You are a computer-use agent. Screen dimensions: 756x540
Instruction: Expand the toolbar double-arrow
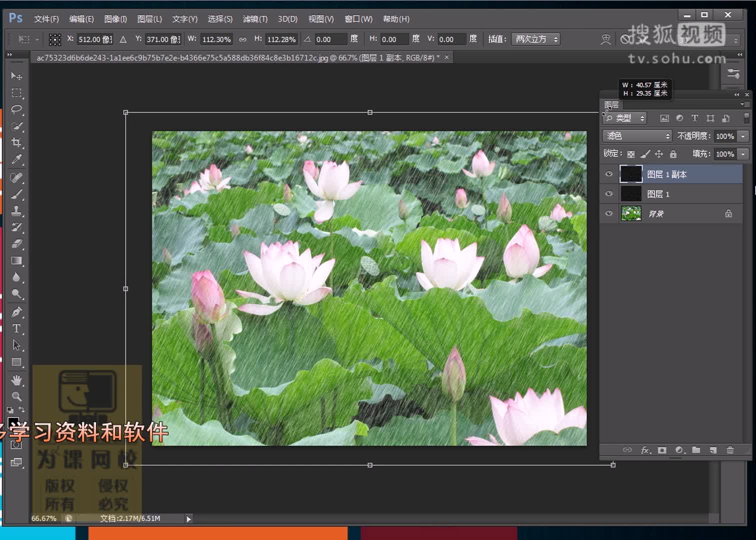[x=9, y=54]
